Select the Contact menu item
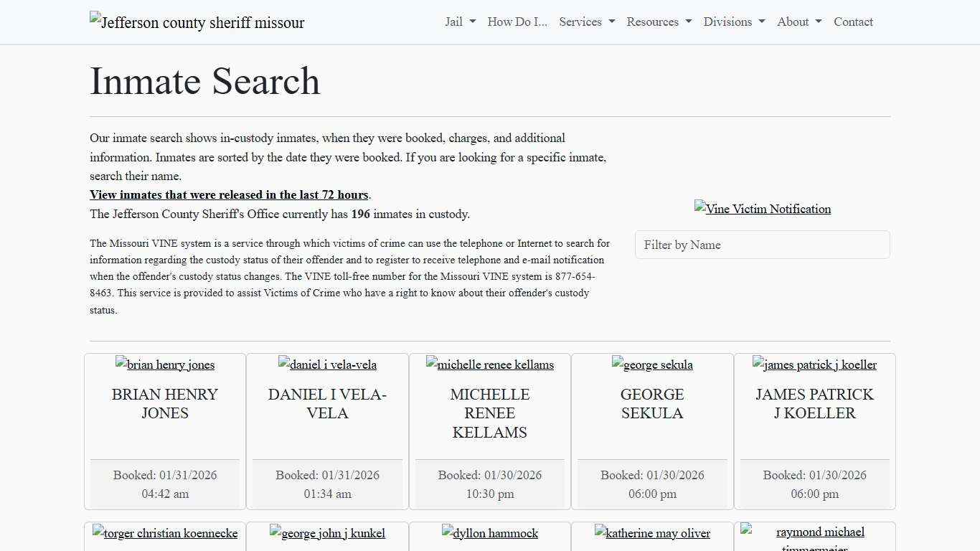Image resolution: width=980 pixels, height=551 pixels. click(x=853, y=22)
